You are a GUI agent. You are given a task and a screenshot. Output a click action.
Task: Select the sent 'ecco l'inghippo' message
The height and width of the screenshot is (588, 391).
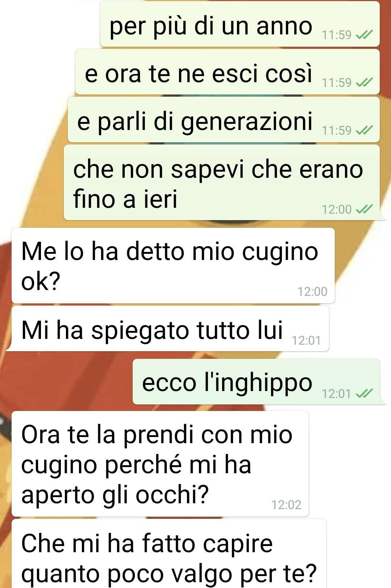256,382
